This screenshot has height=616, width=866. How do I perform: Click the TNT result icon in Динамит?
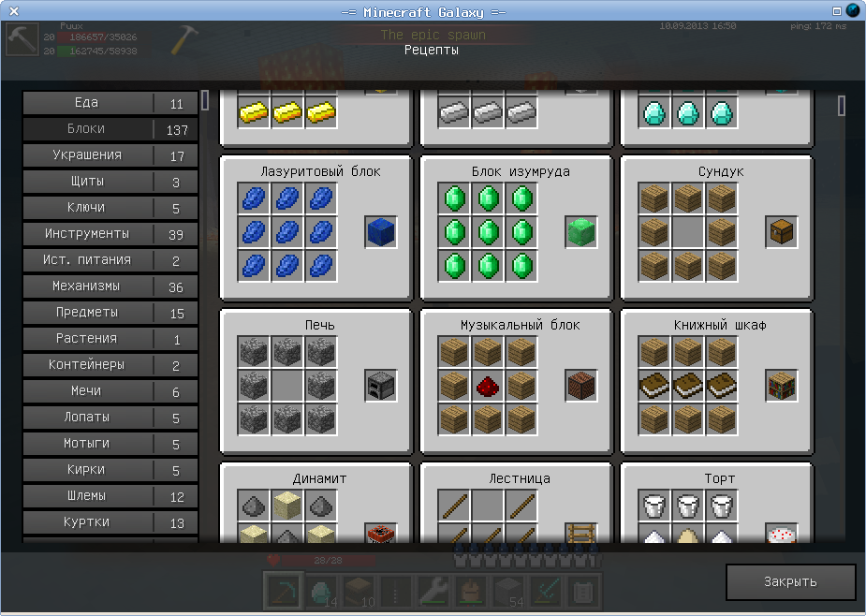click(381, 533)
